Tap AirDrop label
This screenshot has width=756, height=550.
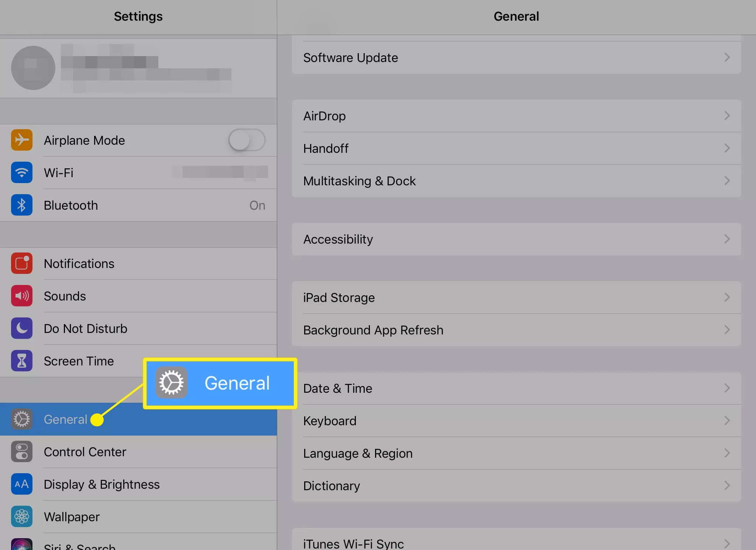324,116
